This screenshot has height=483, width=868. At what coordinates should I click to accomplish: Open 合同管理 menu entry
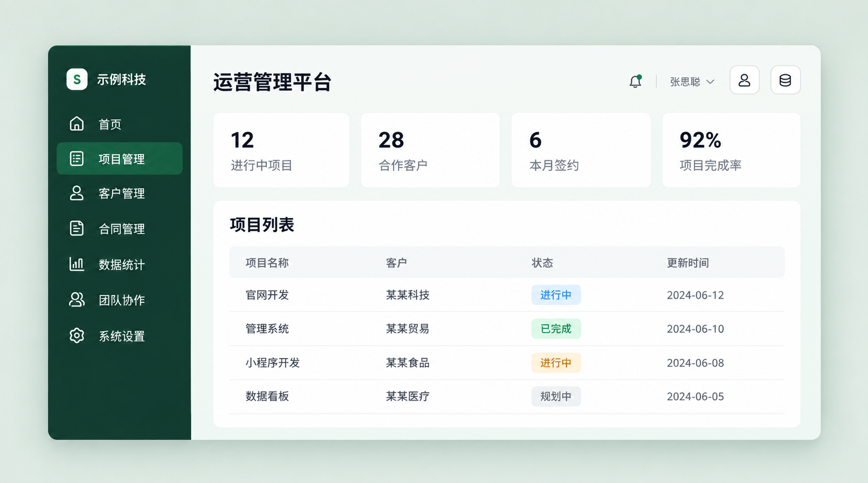(119, 228)
